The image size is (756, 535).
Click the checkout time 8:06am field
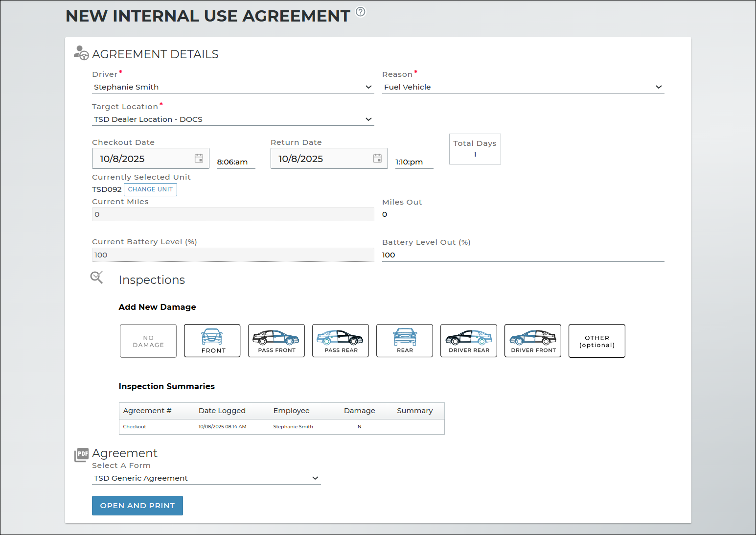(x=235, y=162)
